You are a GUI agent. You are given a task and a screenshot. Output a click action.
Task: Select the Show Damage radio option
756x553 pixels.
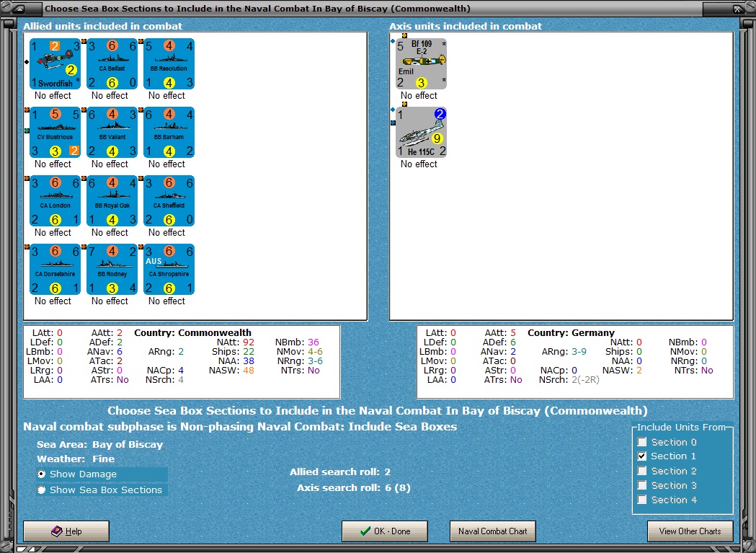(42, 474)
